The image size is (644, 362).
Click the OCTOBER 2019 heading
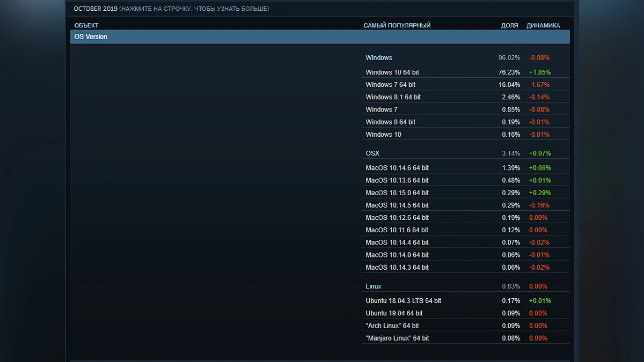[96, 9]
